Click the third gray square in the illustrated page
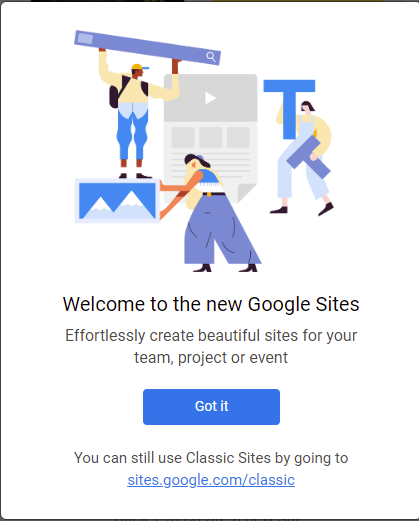This screenshot has height=521, width=419. (x=238, y=137)
